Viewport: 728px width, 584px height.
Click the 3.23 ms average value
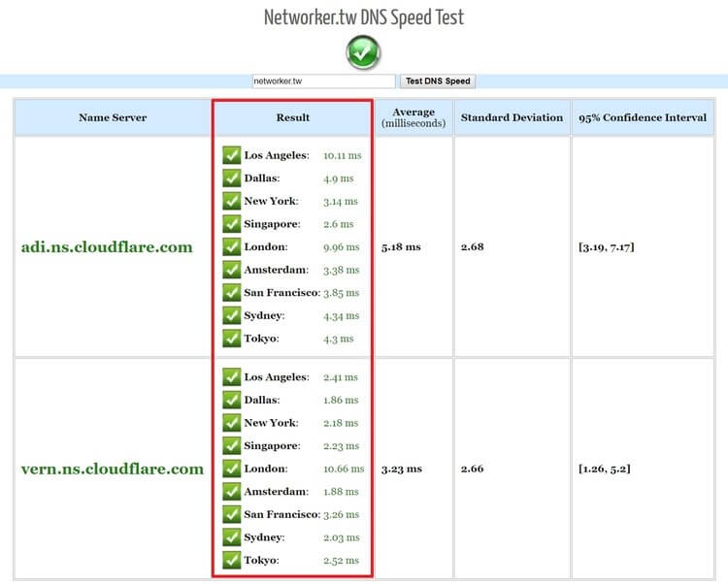click(402, 469)
